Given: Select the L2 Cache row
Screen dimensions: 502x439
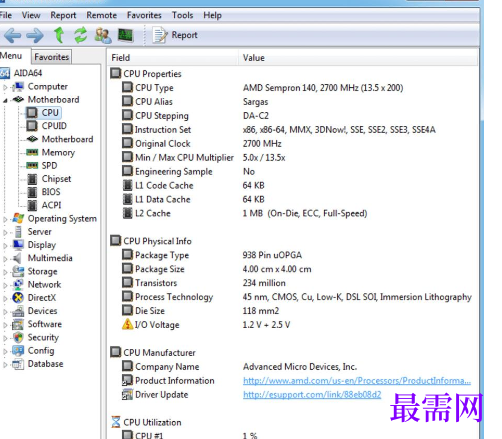Looking at the screenshot, I should click(x=293, y=213).
